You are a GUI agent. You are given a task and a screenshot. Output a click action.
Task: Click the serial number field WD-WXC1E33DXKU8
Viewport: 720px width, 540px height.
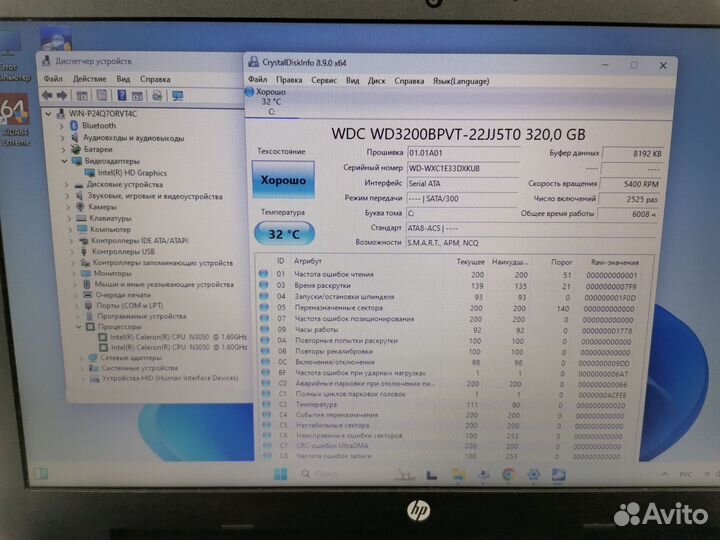(463, 169)
